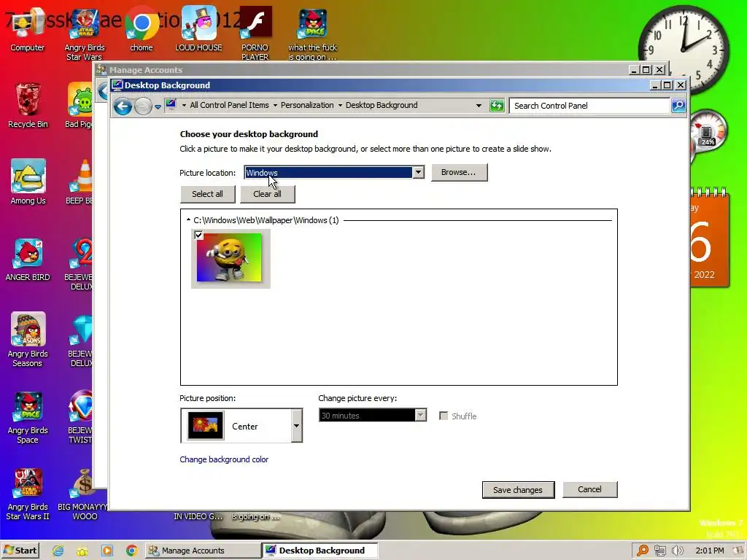The height and width of the screenshot is (560, 747).
Task: Open the Among Us desktop icon
Action: (x=28, y=182)
